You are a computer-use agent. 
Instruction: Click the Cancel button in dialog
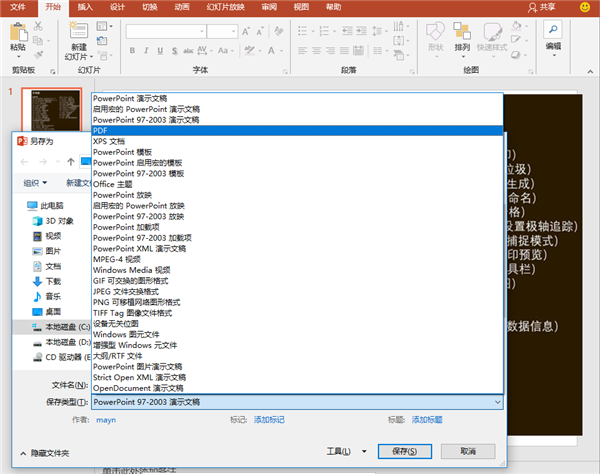coord(468,451)
